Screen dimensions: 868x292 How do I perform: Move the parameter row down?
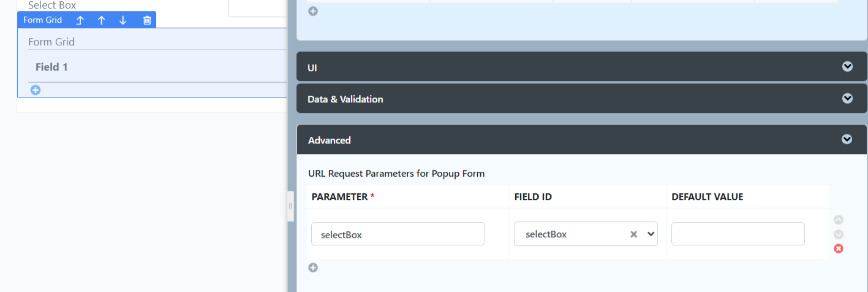tap(839, 234)
